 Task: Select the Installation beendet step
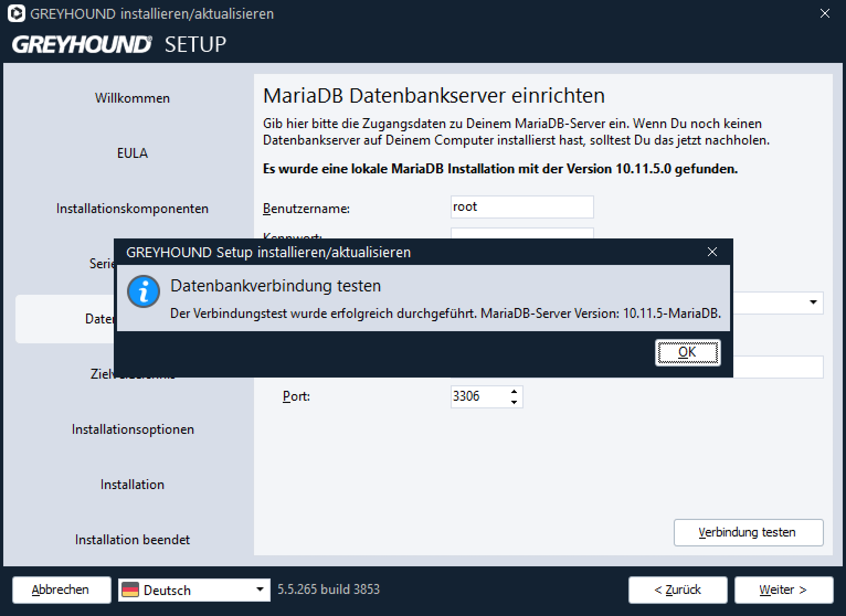[x=133, y=540]
